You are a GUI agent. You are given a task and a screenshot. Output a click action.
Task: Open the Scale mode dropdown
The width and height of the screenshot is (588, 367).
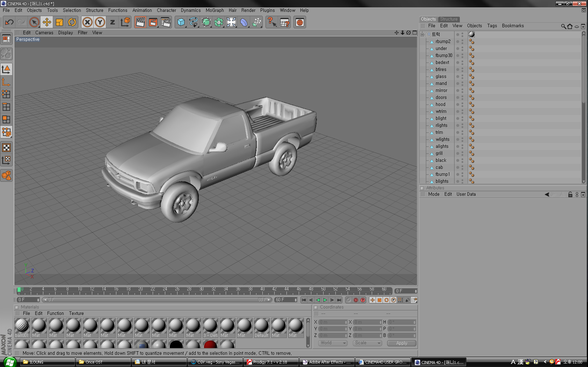click(x=368, y=343)
